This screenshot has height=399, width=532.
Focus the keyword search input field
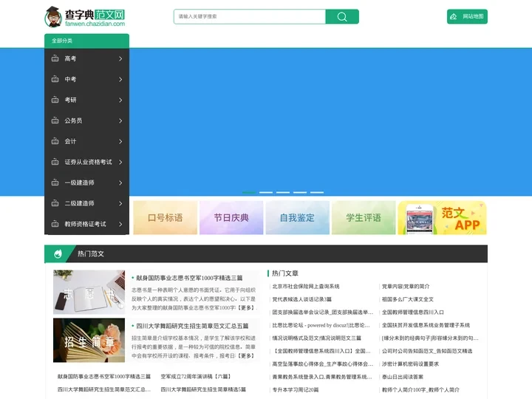coord(250,16)
